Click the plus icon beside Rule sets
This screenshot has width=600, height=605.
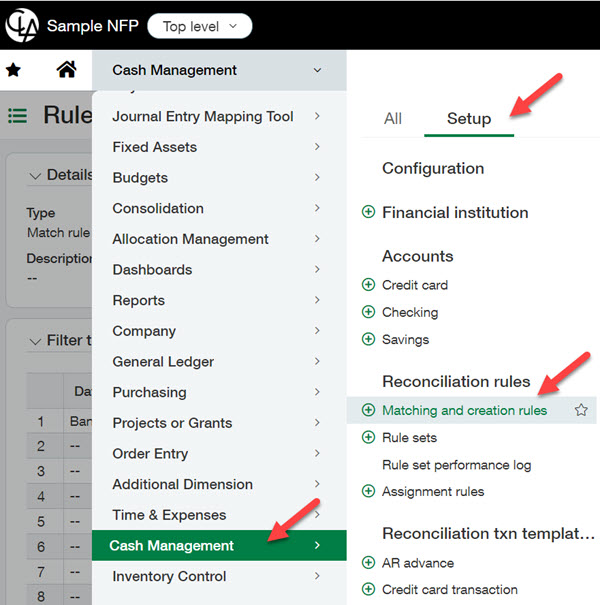pyautogui.click(x=368, y=438)
